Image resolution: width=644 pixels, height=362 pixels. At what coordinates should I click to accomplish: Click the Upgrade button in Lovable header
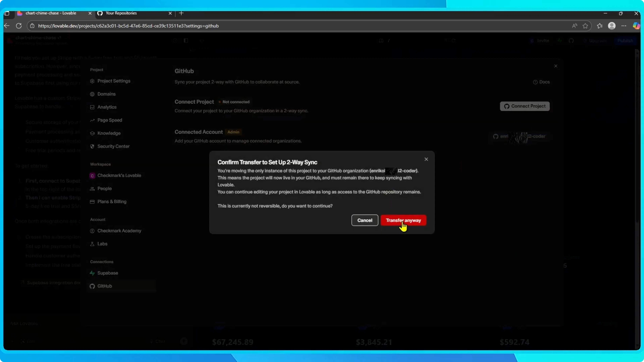click(594, 41)
